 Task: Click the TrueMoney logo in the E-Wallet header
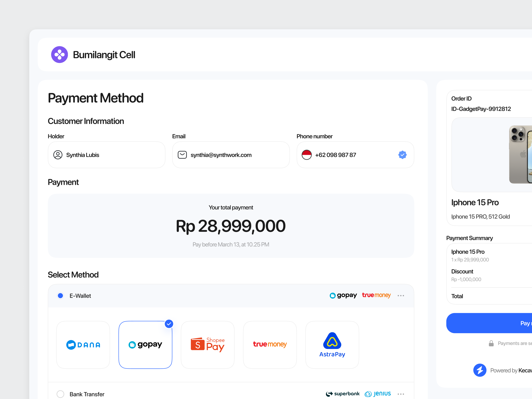pos(376,295)
